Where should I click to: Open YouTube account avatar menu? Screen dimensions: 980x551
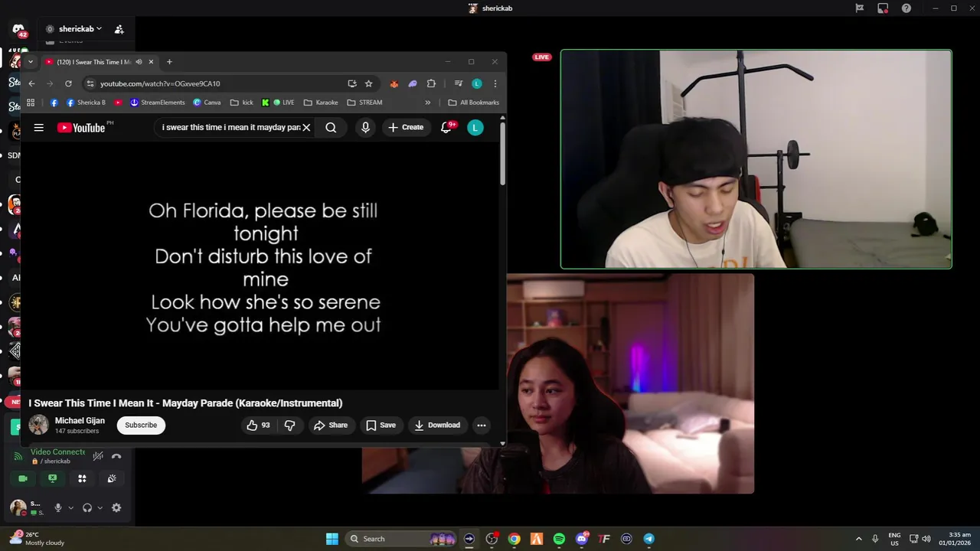tap(475, 128)
